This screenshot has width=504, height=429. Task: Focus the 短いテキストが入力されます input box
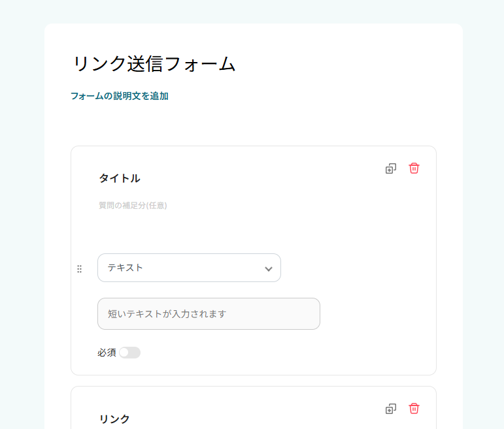point(209,314)
